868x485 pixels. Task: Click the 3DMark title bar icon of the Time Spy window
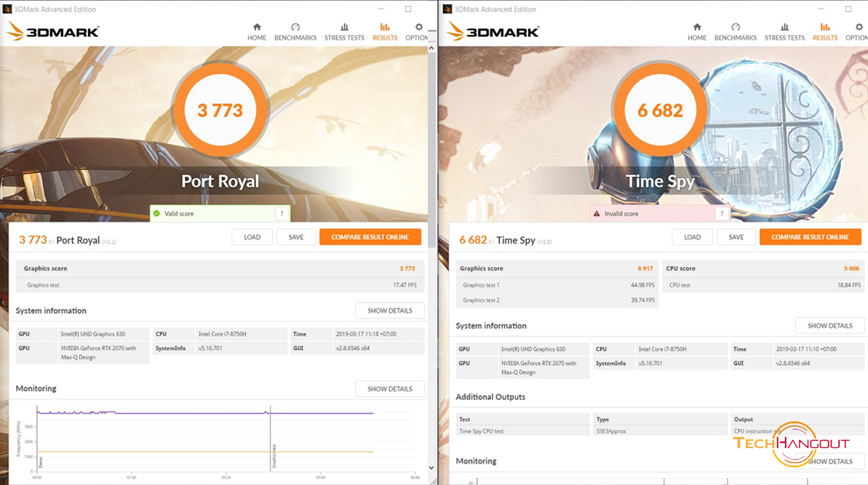pos(447,9)
